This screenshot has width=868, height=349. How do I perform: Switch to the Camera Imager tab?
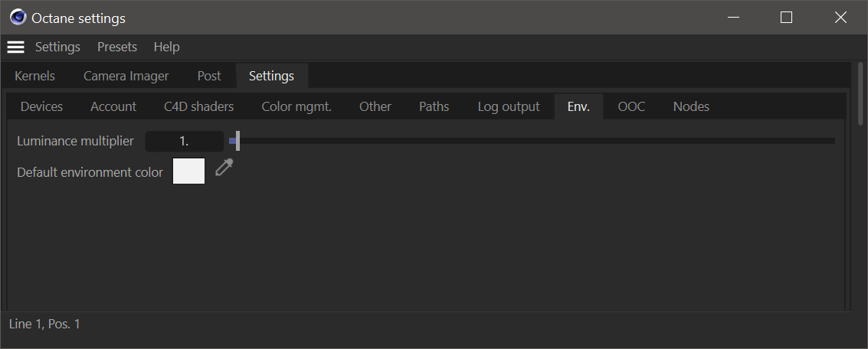(x=126, y=77)
